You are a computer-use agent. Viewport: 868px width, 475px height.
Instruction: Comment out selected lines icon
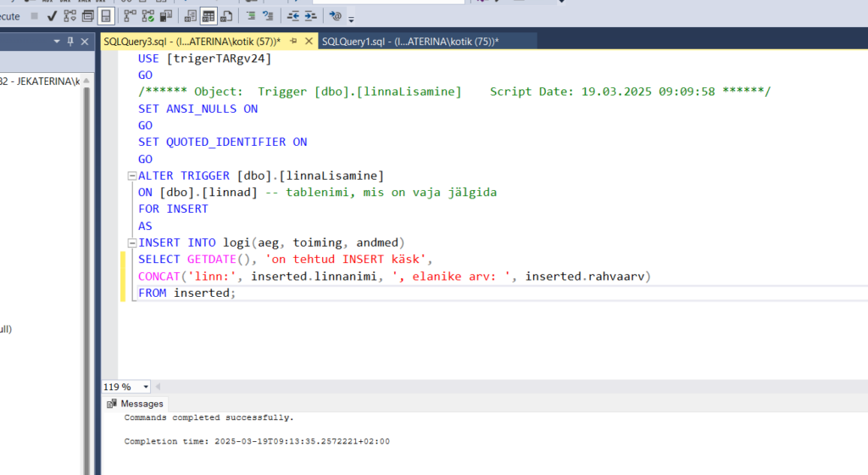251,16
